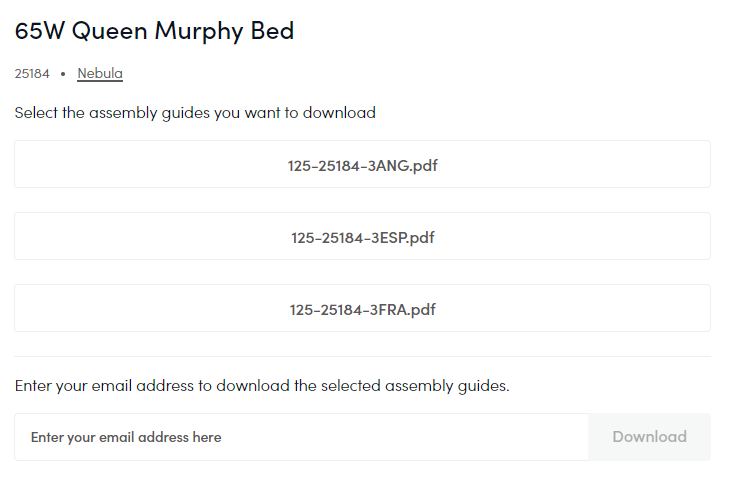This screenshot has height=481, width=740.
Task: Click the Download button
Action: pos(649,437)
